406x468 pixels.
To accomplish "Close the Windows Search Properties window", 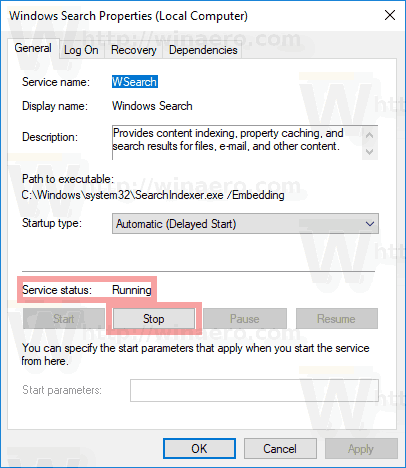I will tap(390, 15).
